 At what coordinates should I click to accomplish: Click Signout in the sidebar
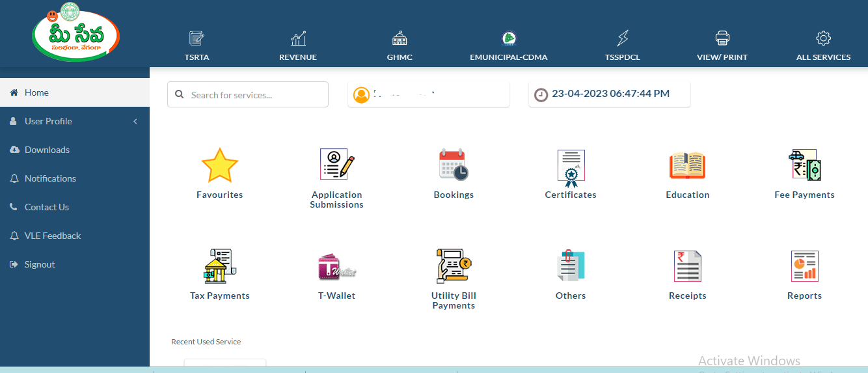coord(40,264)
